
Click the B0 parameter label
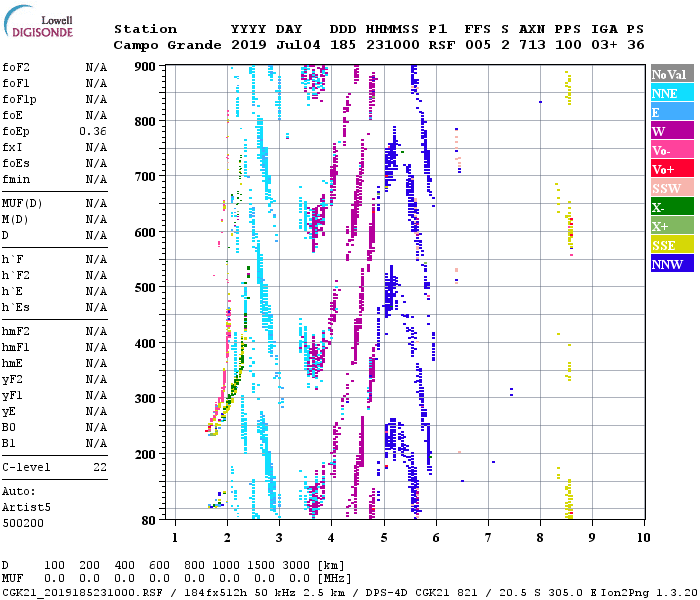[x=9, y=427]
